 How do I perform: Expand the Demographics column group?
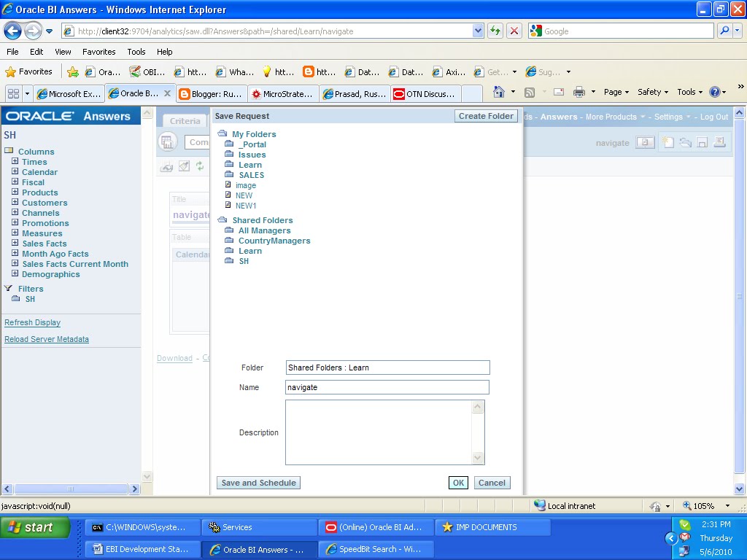[15, 273]
